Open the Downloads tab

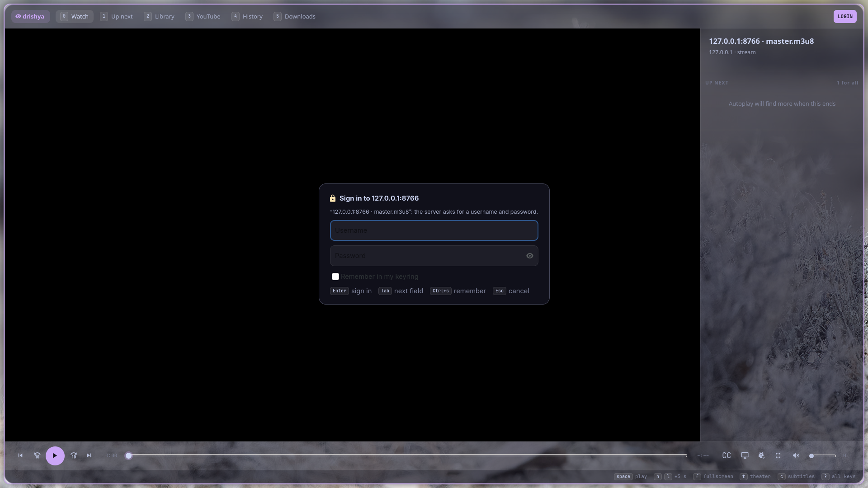tap(295, 16)
